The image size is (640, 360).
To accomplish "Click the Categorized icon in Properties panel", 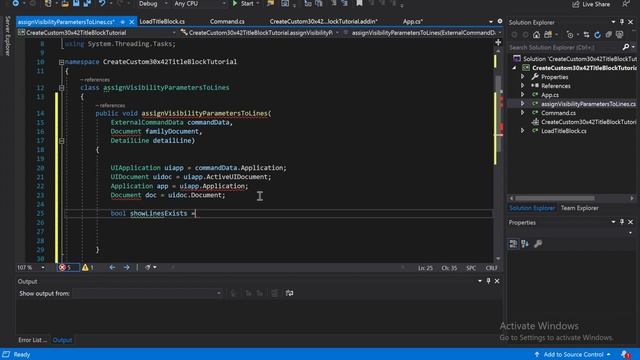I will [513, 244].
